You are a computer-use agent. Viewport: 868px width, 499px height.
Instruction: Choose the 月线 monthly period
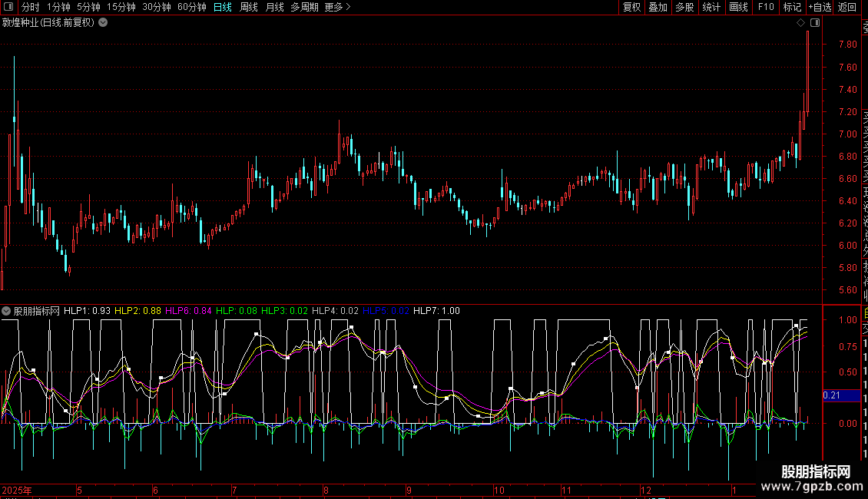tap(274, 7)
